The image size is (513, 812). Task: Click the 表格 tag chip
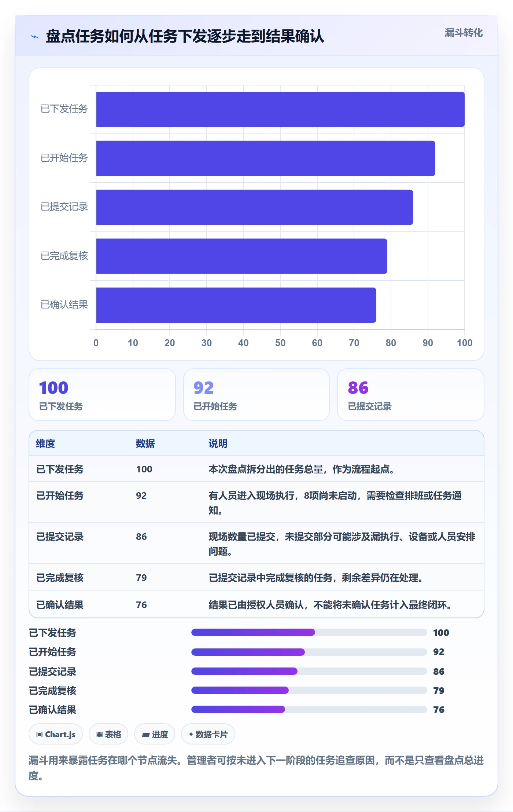[108, 734]
